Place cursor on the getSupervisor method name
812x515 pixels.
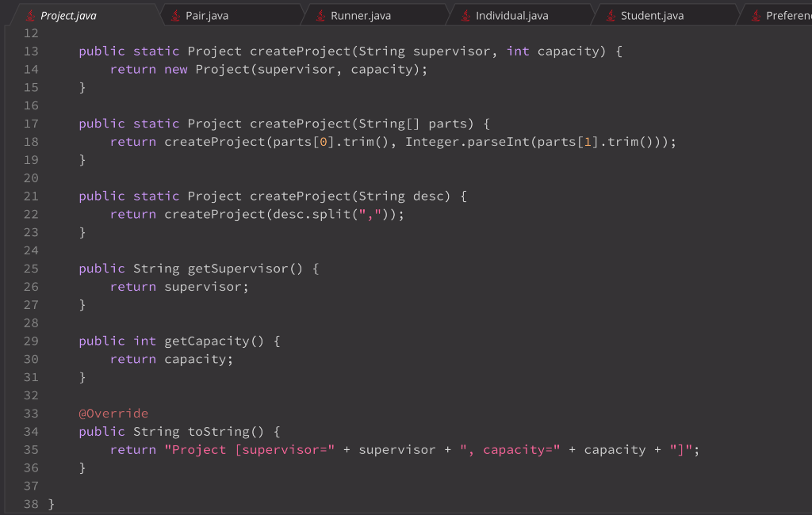[237, 268]
